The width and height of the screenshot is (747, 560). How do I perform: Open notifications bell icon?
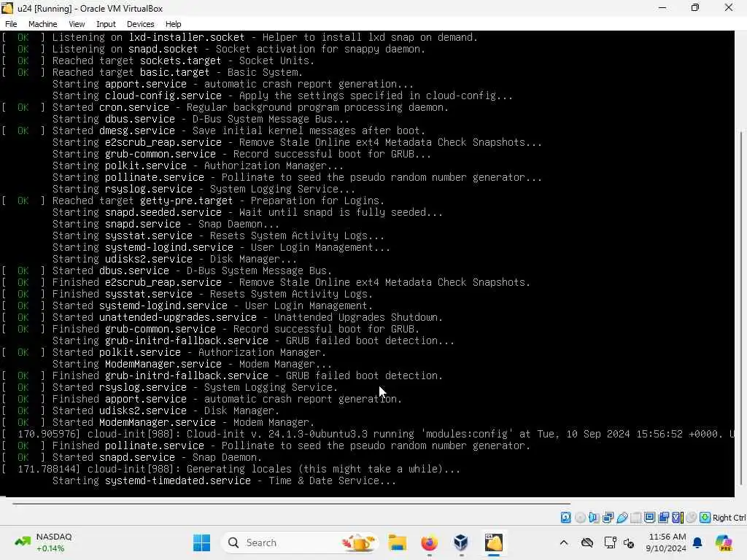697,542
